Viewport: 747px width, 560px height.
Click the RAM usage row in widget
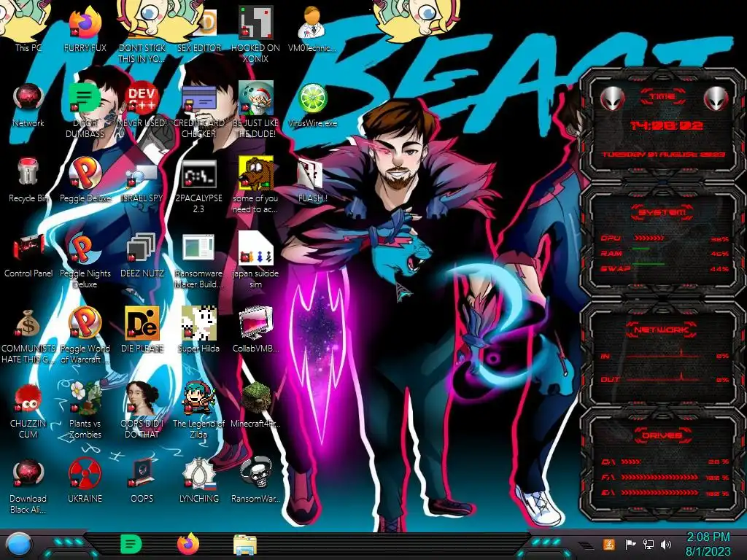[x=665, y=253]
